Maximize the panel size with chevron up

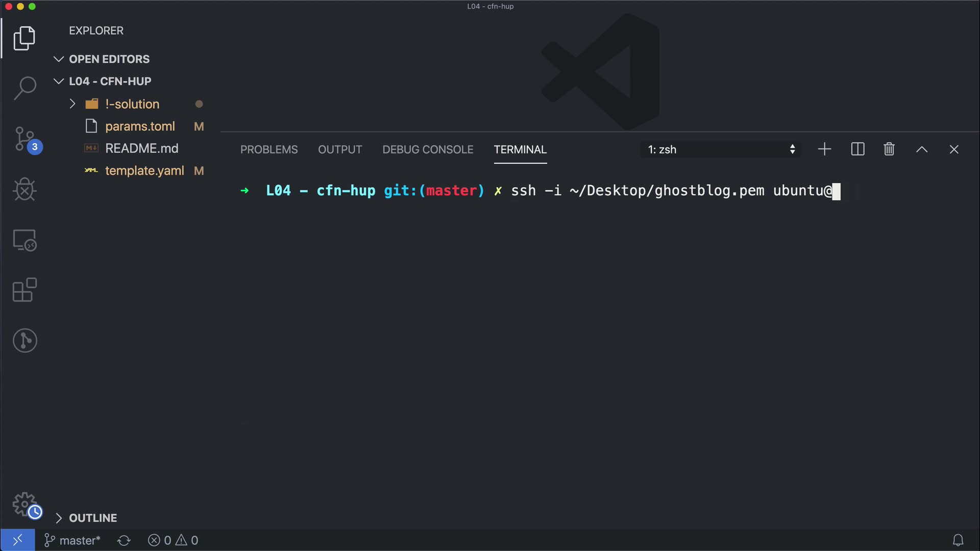click(x=921, y=149)
